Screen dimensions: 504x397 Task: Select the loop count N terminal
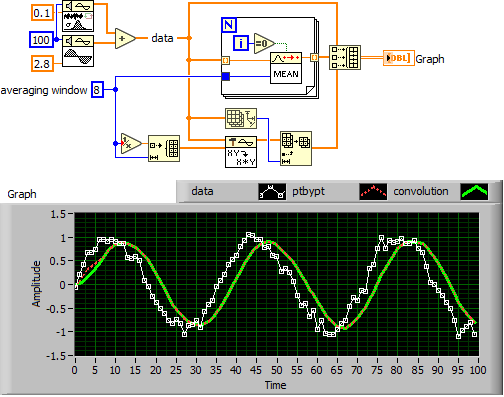click(229, 25)
